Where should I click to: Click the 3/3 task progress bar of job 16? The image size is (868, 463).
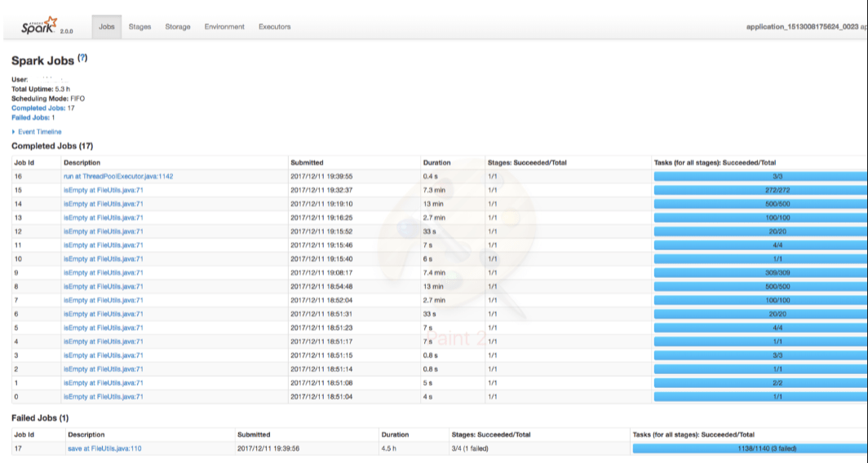click(x=760, y=176)
